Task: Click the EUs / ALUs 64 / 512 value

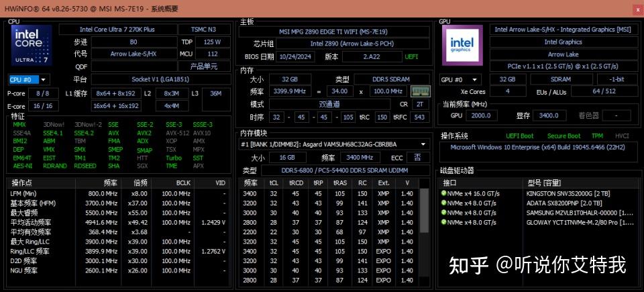Action: (x=604, y=91)
